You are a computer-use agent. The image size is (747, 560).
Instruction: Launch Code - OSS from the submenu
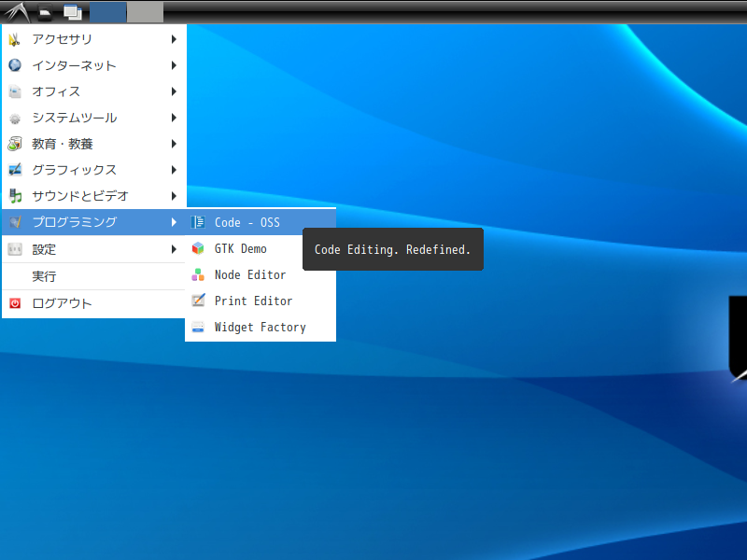(261, 222)
